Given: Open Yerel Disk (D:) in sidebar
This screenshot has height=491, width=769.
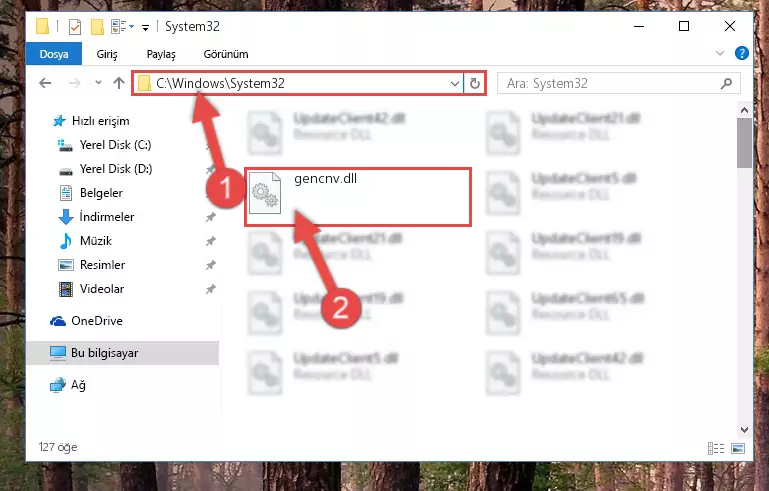Looking at the screenshot, I should point(116,169).
